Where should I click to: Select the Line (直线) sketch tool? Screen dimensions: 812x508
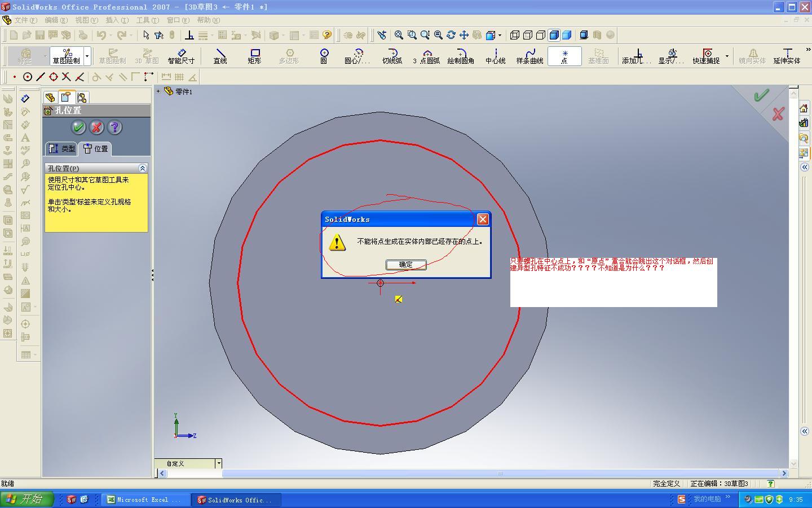220,56
